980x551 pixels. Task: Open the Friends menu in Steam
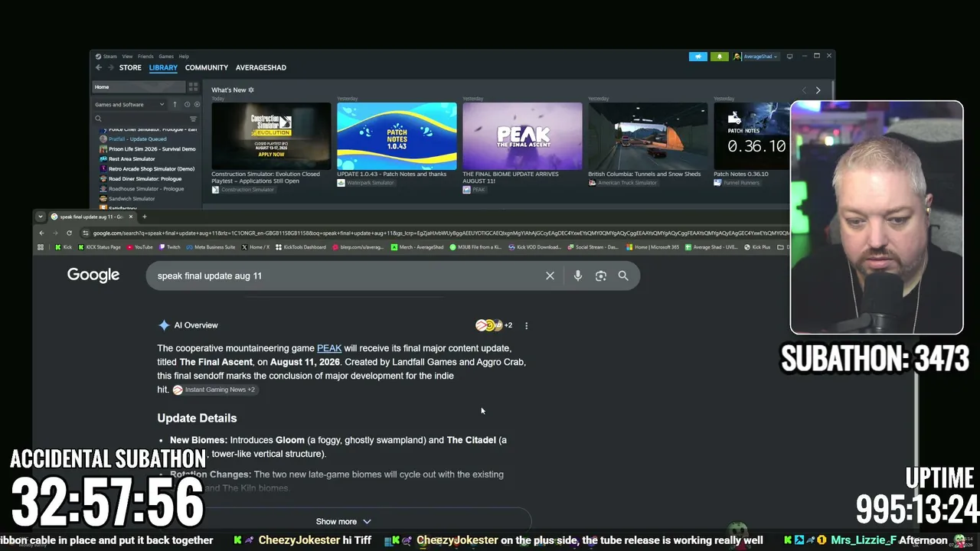[x=145, y=57]
